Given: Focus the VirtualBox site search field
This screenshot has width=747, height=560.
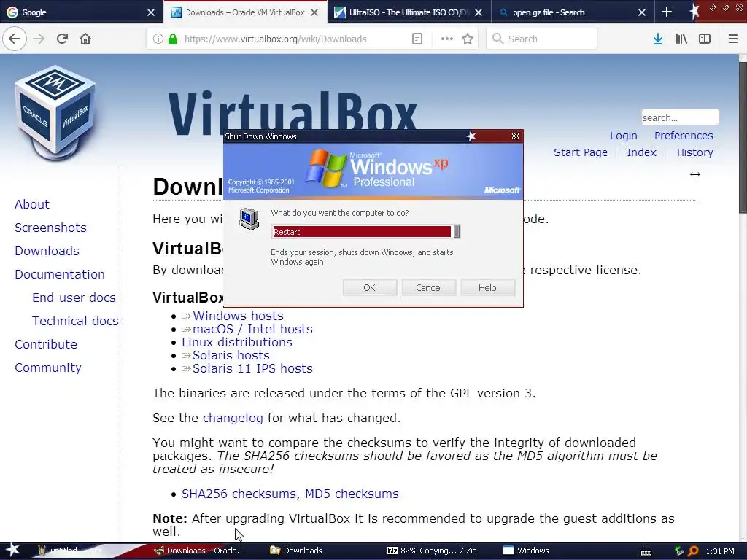Looking at the screenshot, I should click(x=680, y=117).
